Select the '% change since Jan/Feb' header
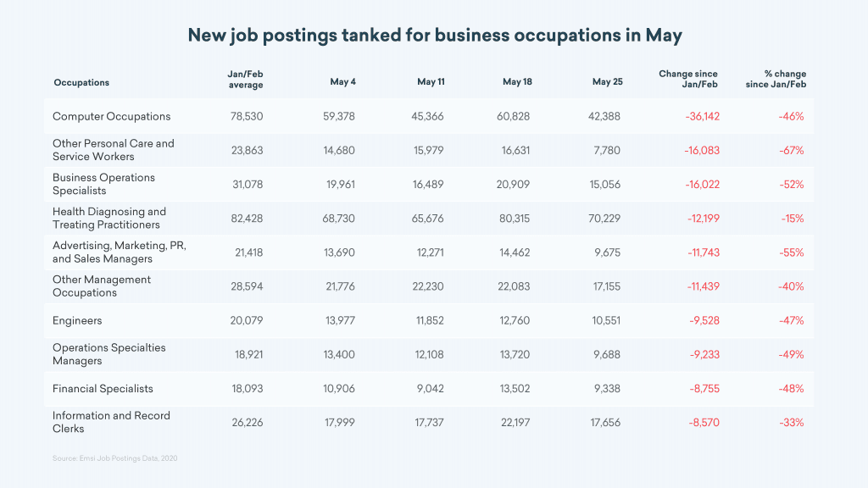Viewport: 868px width, 488px height. coord(778,79)
